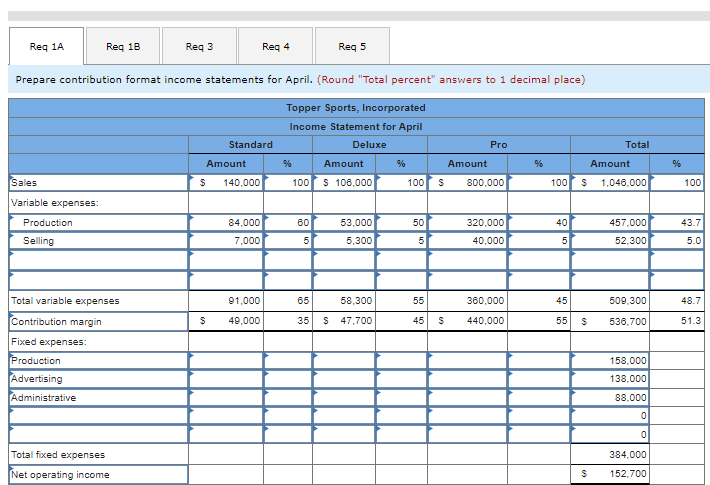
Task: Select the Deluxe Selling amount 5,300
Action: [344, 240]
